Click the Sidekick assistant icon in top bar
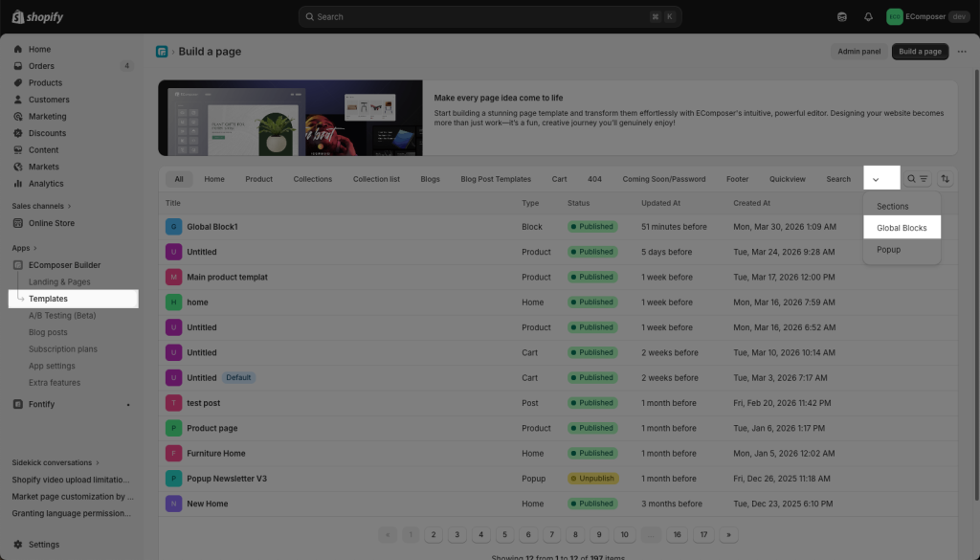Screen dimensions: 980x560 click(842, 16)
